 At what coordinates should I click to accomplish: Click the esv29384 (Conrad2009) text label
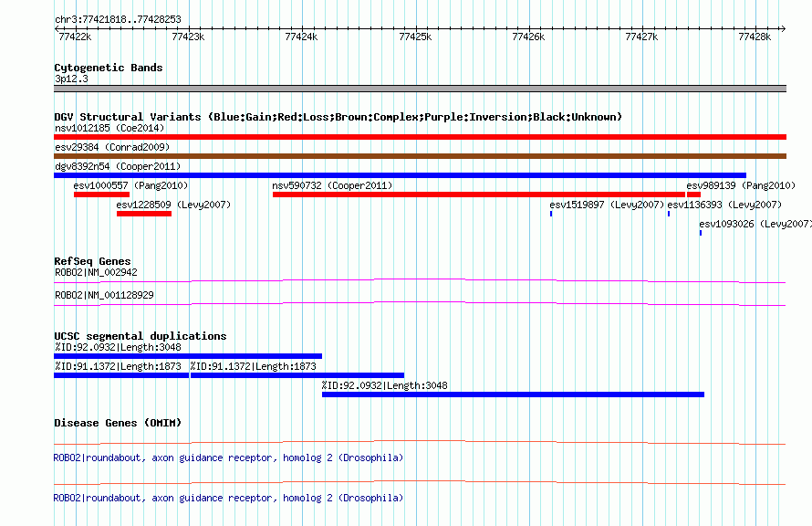point(112,147)
